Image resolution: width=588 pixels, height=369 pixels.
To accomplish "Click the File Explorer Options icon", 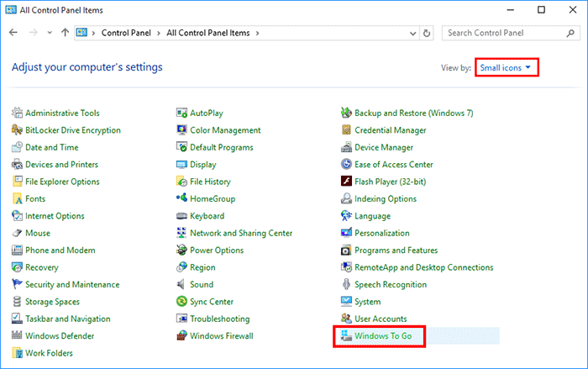I will (x=17, y=182).
